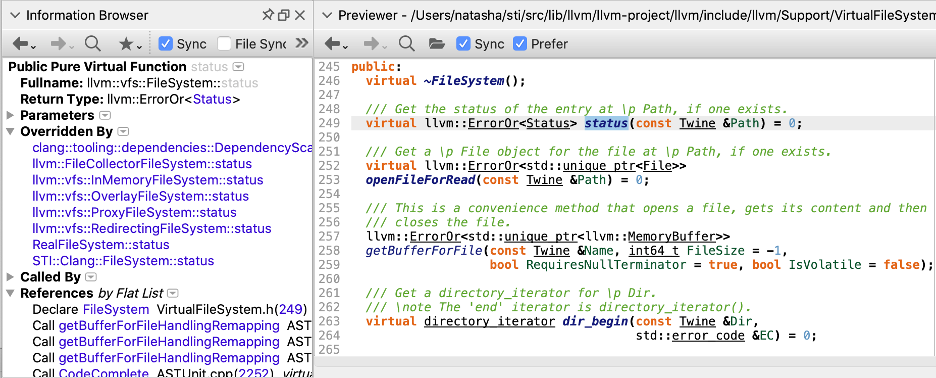The width and height of the screenshot is (936, 378).
Task: Click directory_iterator type on line 263
Action: (490, 321)
